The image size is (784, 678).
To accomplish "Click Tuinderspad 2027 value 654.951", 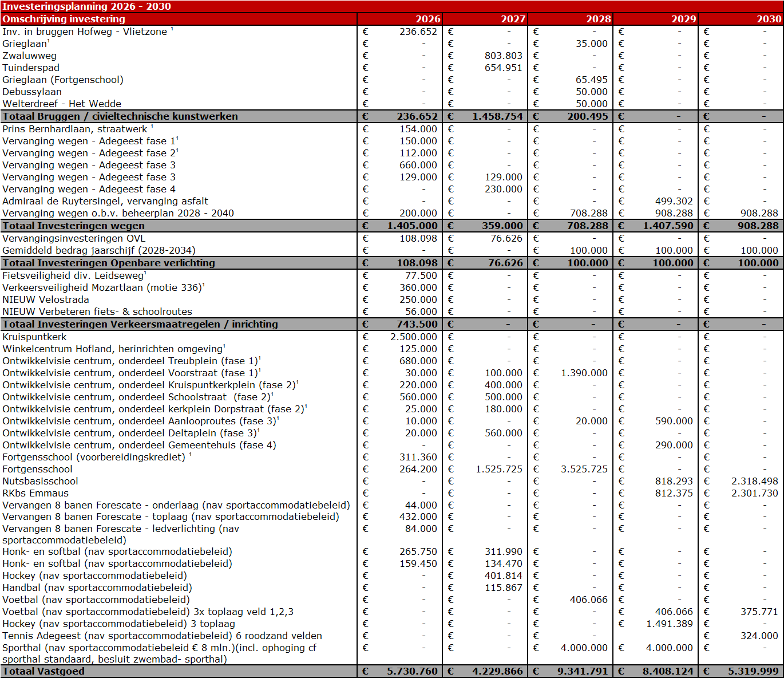I will coord(503,68).
